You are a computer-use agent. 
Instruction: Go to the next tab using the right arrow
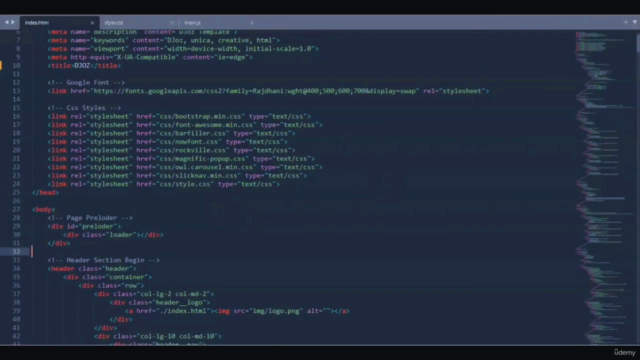pos(13,22)
